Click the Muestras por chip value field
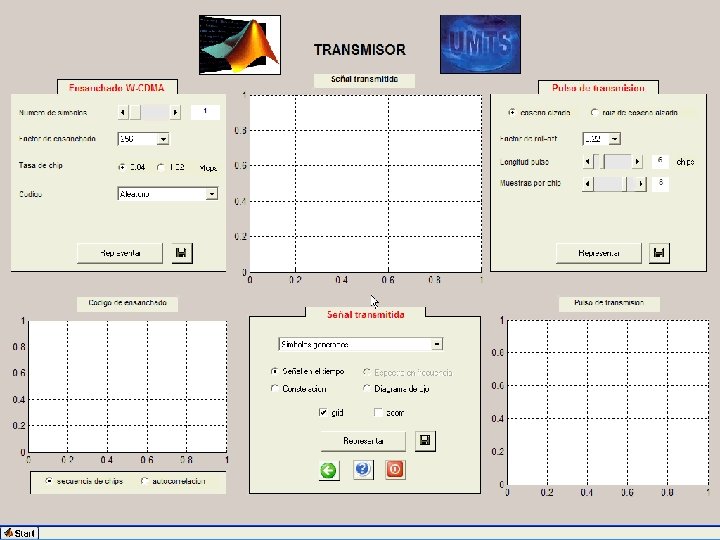Screen dimensions: 720x540 coord(660,183)
